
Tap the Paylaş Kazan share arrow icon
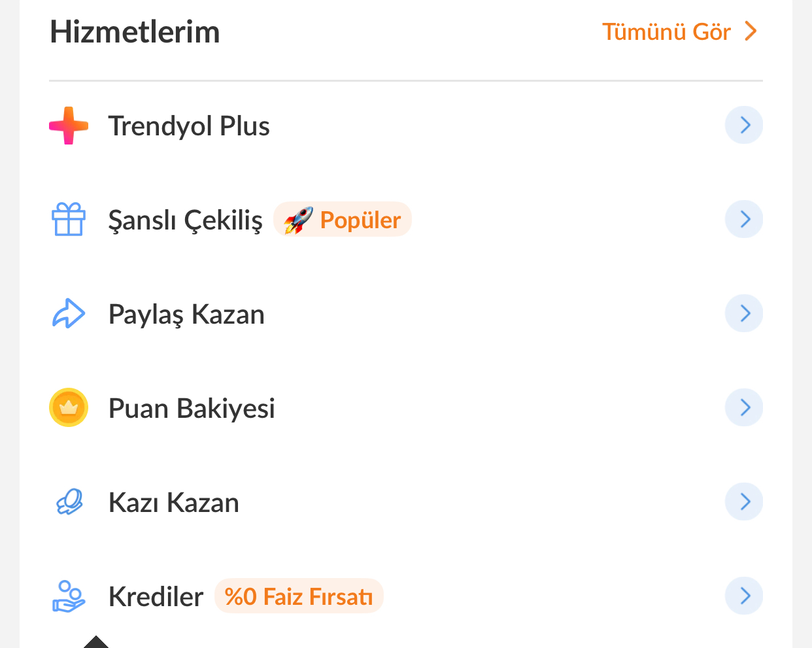point(69,314)
